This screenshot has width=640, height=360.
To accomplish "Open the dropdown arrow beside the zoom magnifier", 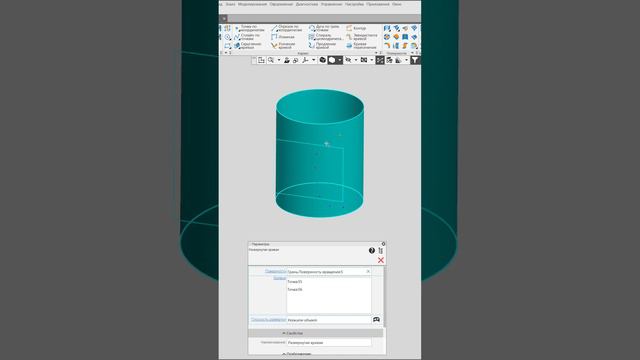I will click(279, 60).
